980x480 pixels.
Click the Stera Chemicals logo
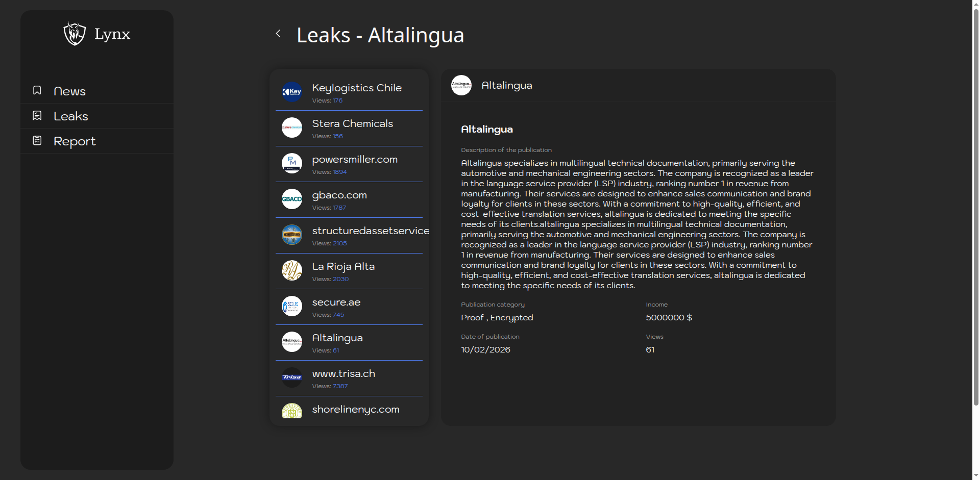coord(292,128)
